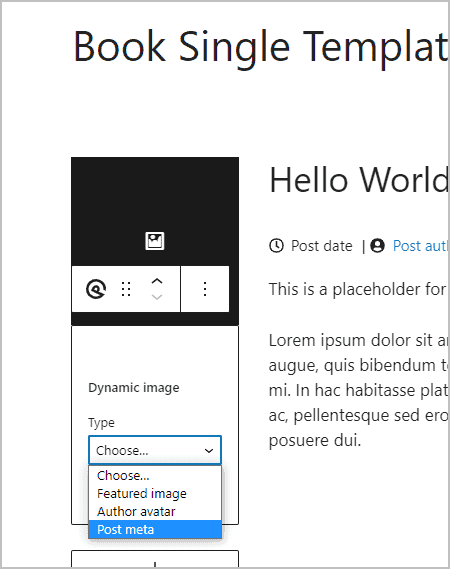Click the 'posuere dui.' text line
This screenshot has width=450, height=569.
coord(315,441)
